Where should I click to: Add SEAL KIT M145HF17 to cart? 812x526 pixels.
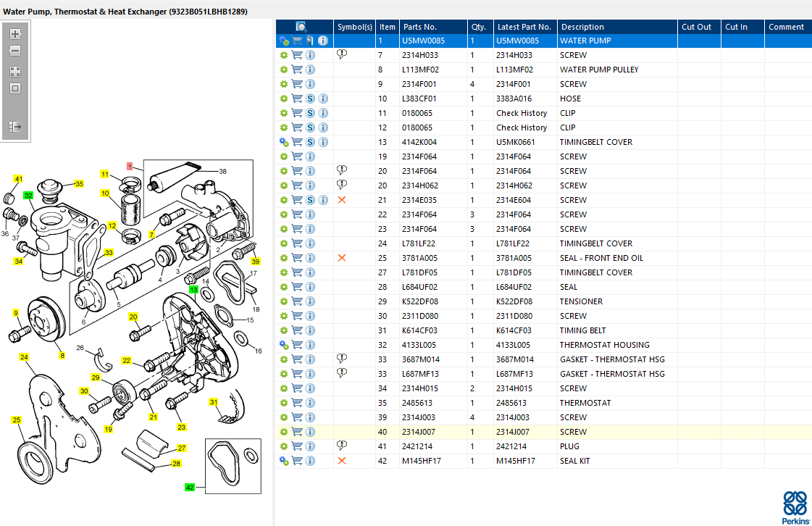pyautogui.click(x=297, y=462)
